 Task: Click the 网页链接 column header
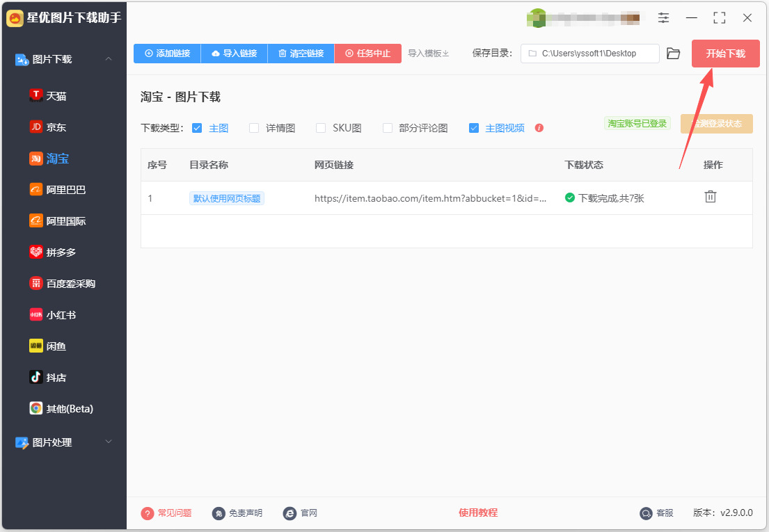[x=334, y=165]
